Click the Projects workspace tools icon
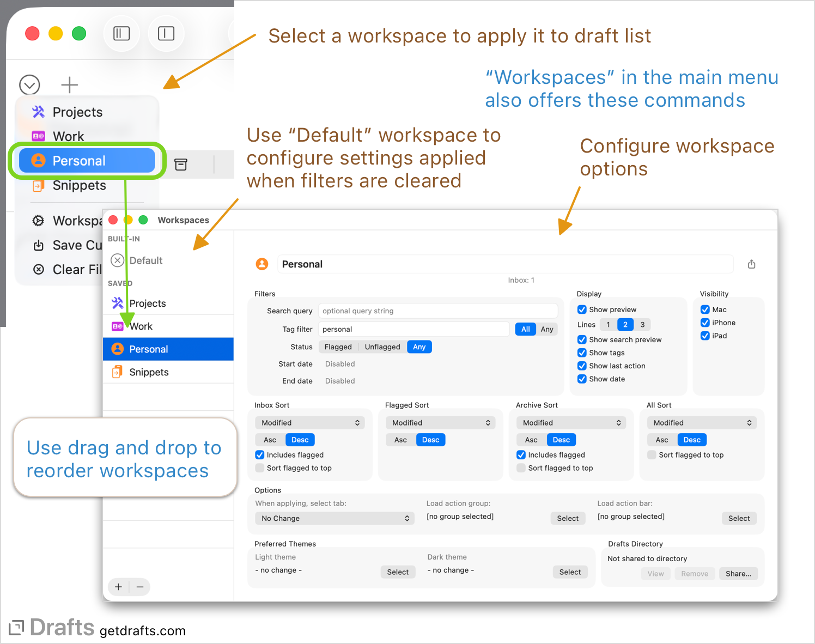 (38, 112)
